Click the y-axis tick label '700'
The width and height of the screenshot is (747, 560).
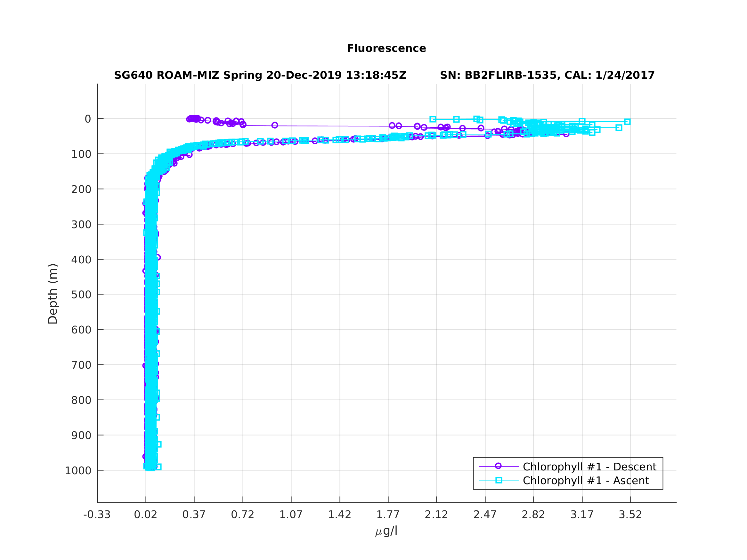pos(81,365)
